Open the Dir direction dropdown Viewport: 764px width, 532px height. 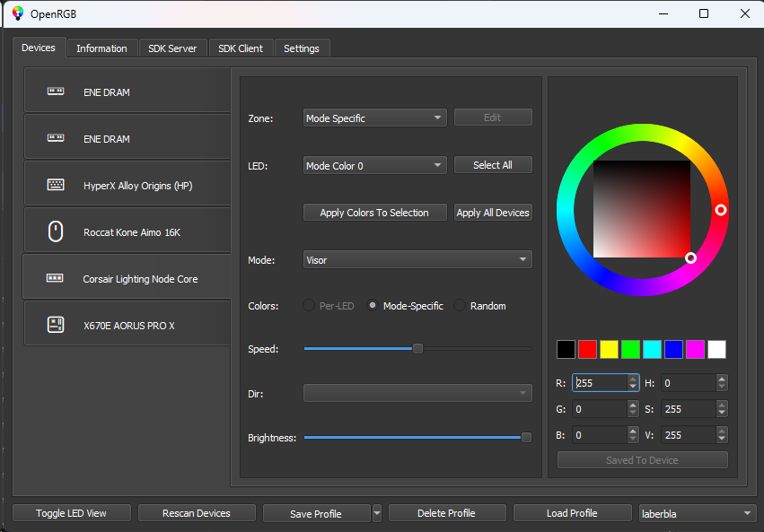417,393
